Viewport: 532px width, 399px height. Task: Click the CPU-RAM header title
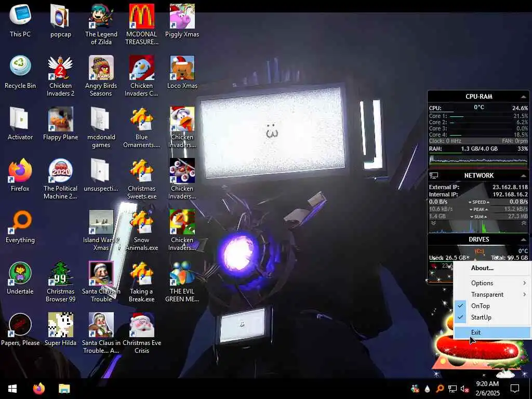point(478,96)
